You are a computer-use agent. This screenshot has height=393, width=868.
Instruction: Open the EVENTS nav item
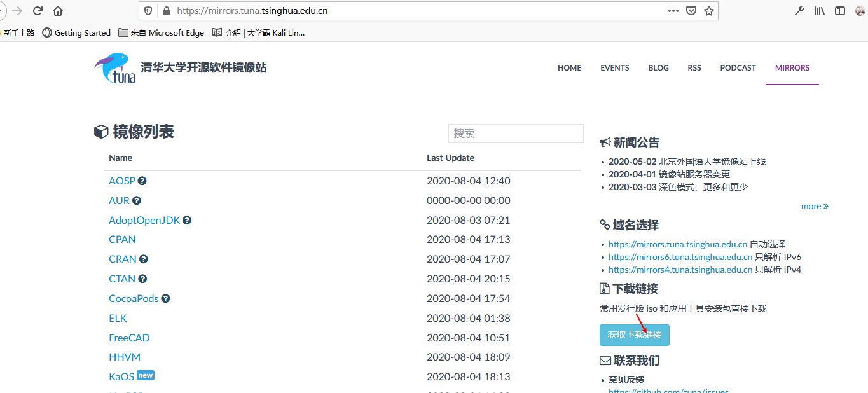(x=615, y=68)
